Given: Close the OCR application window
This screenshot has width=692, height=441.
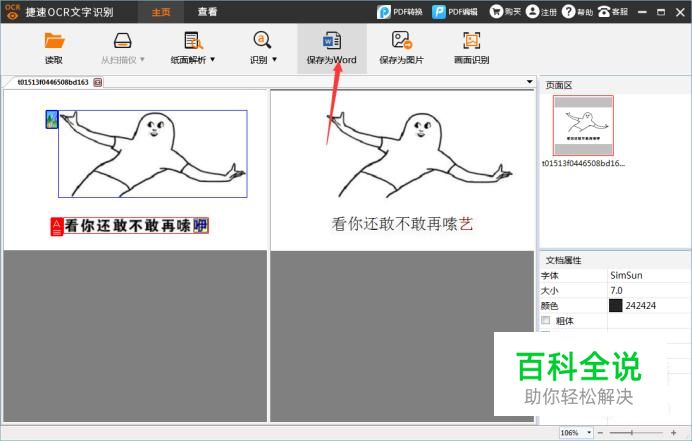Looking at the screenshot, I should coord(680,12).
